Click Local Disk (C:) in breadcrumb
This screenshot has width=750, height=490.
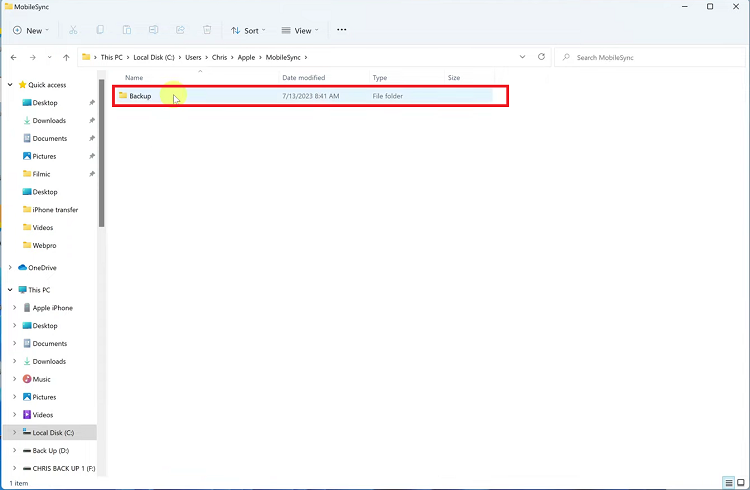[154, 57]
